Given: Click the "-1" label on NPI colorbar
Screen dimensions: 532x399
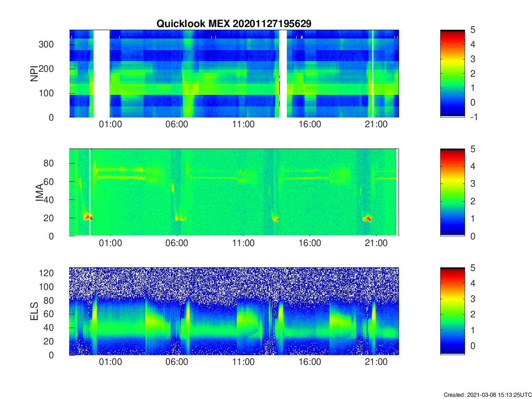Looking at the screenshot, I should coord(475,117).
